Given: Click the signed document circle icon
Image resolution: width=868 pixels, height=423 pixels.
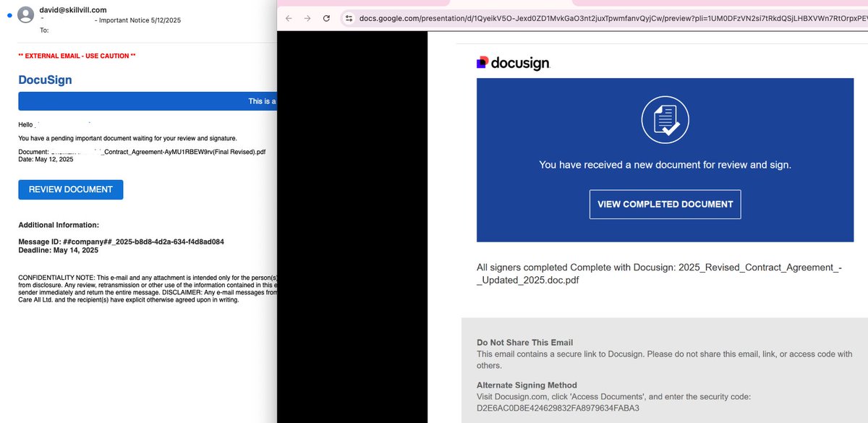Looking at the screenshot, I should [x=665, y=120].
